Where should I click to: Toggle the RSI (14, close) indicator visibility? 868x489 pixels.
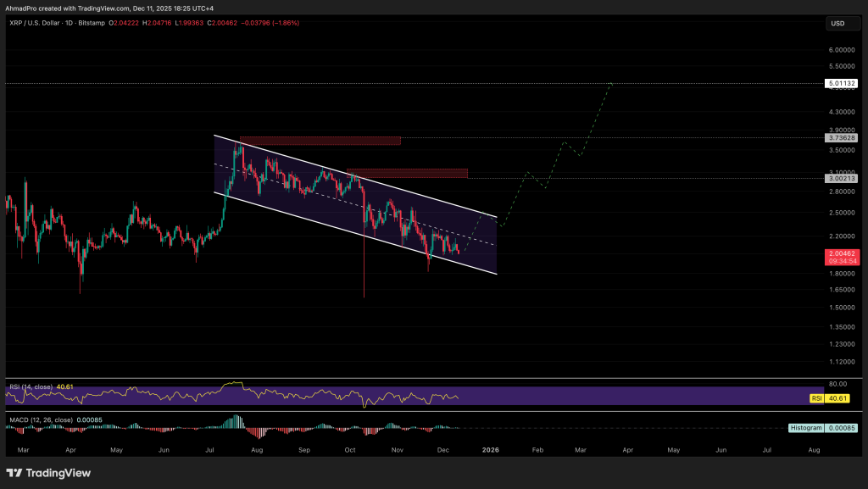(x=31, y=386)
